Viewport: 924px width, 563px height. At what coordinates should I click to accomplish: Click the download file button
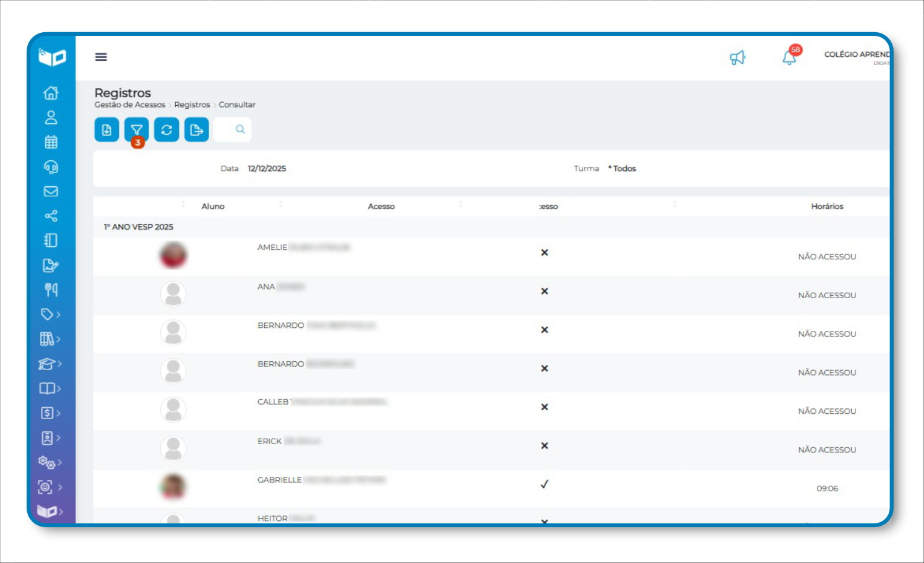pyautogui.click(x=106, y=130)
